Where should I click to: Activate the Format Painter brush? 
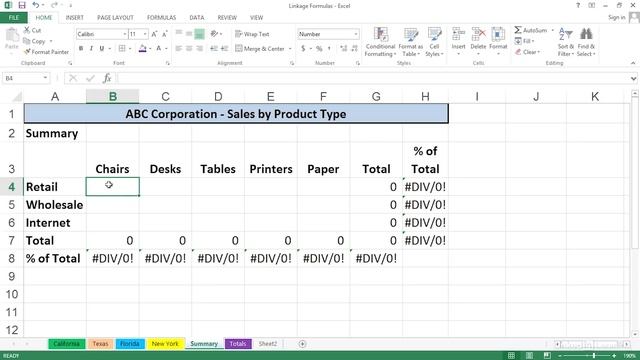[x=46, y=52]
